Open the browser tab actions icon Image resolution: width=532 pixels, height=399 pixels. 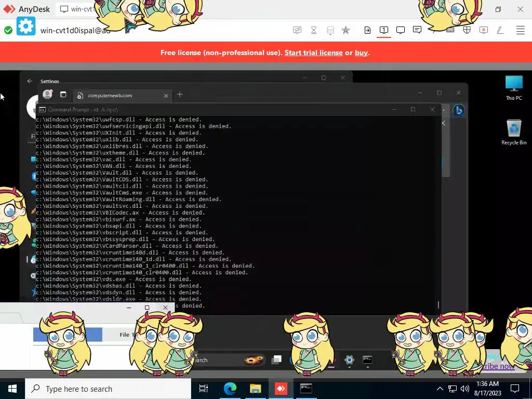point(63,95)
